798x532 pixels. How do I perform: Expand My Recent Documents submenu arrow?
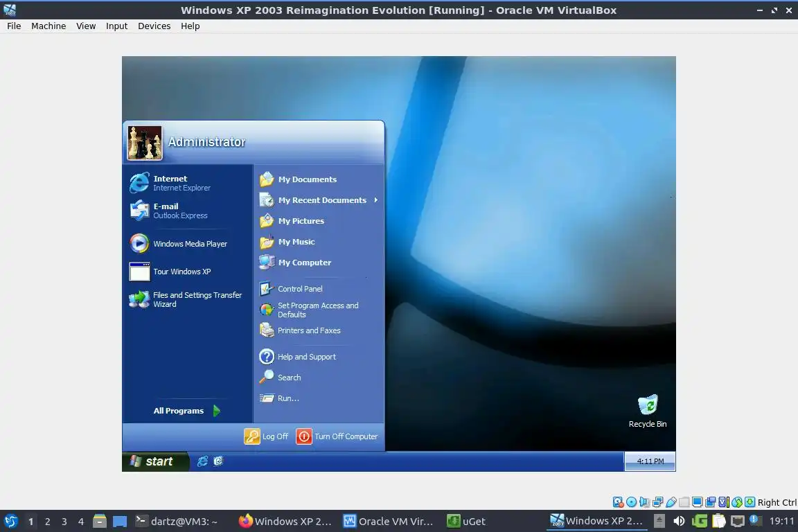375,200
